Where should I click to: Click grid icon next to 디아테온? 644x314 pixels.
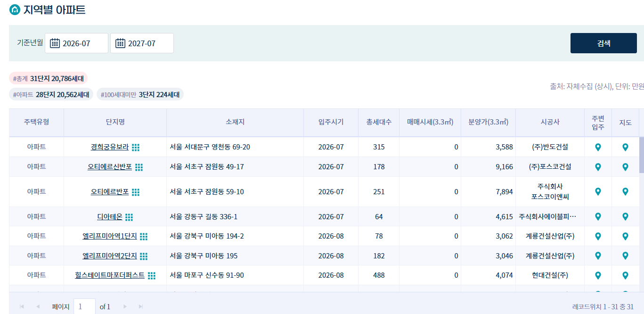(129, 217)
